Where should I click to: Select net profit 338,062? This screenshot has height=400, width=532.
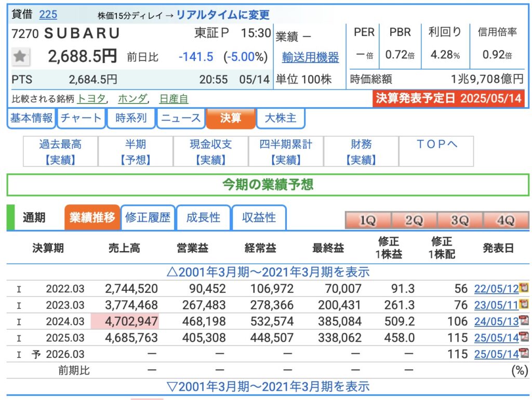point(340,338)
